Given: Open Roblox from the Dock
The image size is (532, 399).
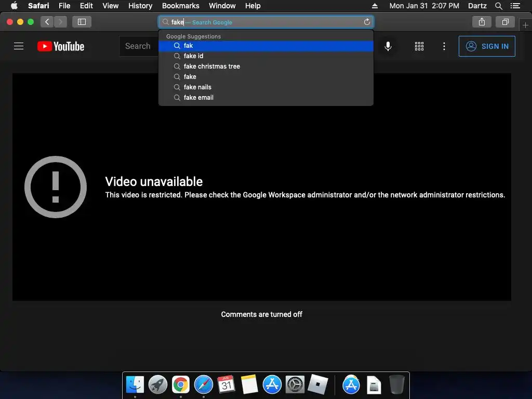Looking at the screenshot, I should pos(318,384).
